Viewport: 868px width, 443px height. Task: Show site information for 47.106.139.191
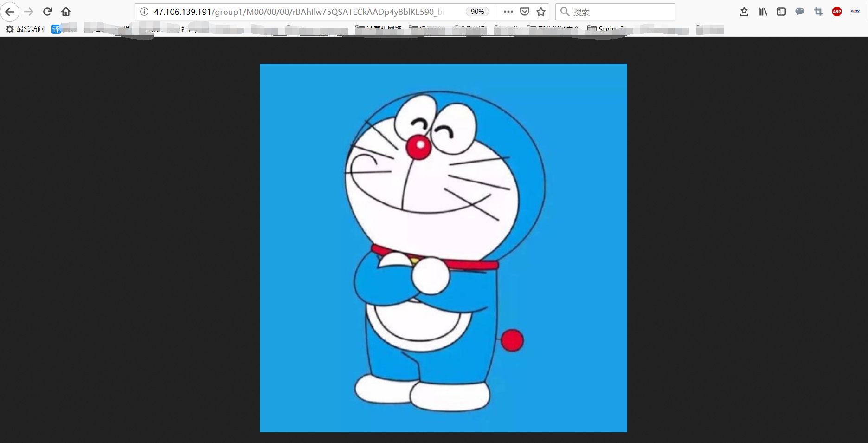[x=144, y=12]
